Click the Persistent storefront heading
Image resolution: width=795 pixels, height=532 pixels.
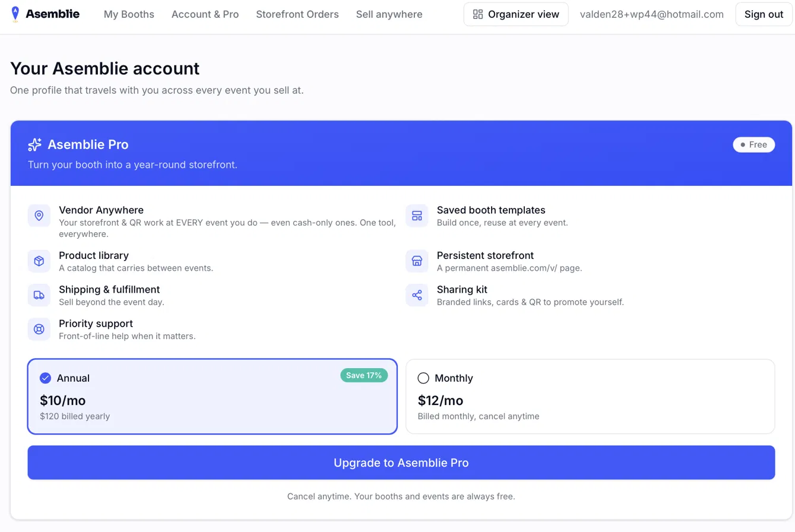pos(485,255)
